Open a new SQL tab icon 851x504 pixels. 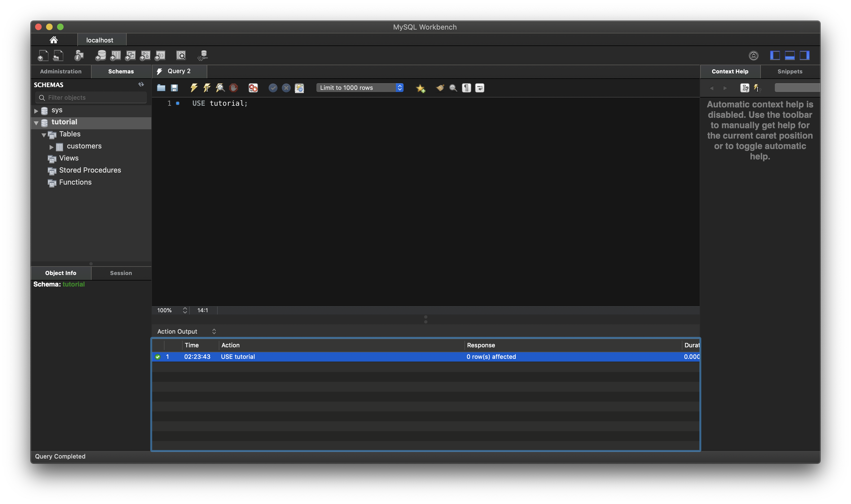tap(43, 55)
